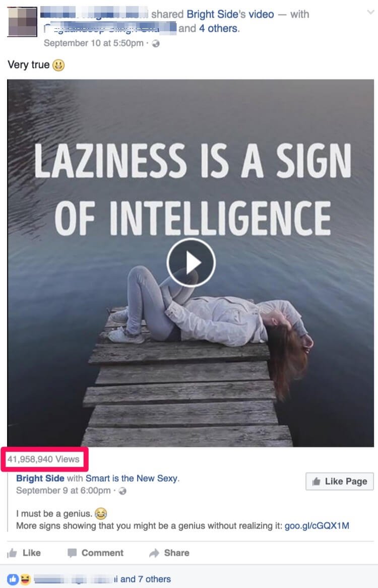
Task: Open the Comment speech bubble
Action: point(72,553)
